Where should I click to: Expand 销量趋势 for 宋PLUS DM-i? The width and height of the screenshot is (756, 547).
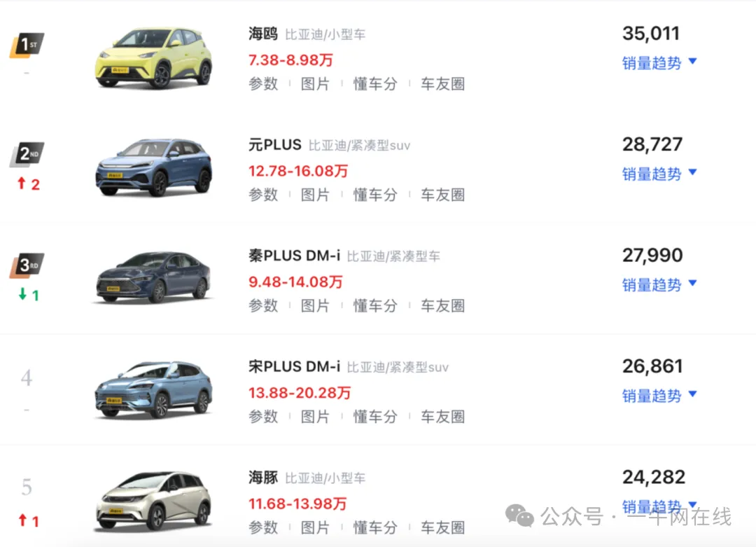659,396
